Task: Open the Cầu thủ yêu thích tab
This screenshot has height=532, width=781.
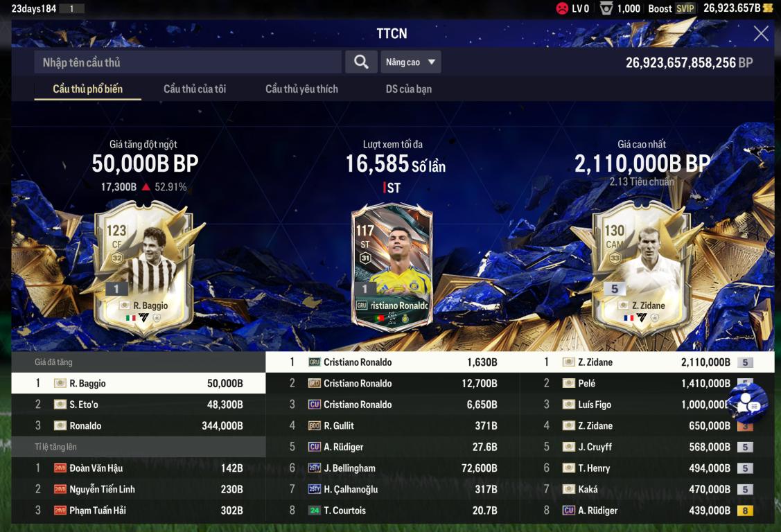Action: pyautogui.click(x=301, y=89)
